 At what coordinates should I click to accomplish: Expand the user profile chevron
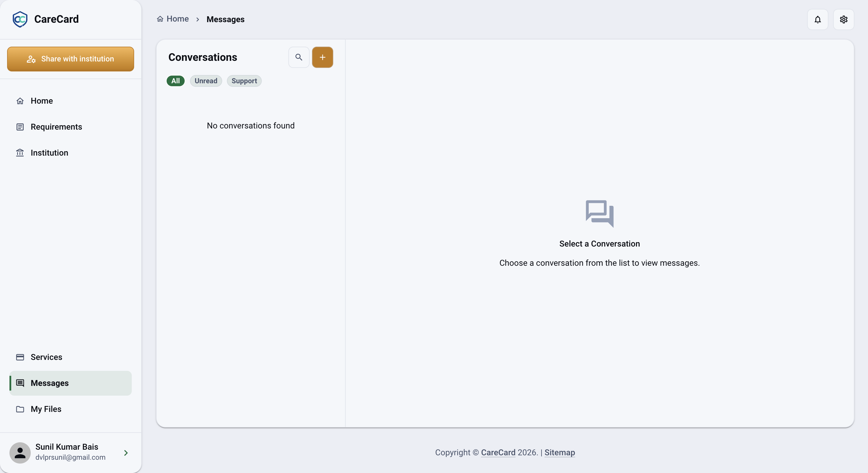126,453
